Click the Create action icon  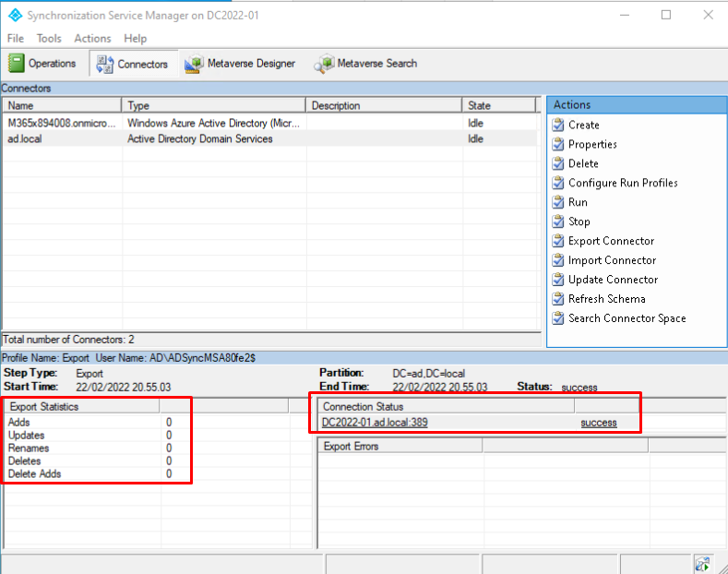pyautogui.click(x=558, y=125)
